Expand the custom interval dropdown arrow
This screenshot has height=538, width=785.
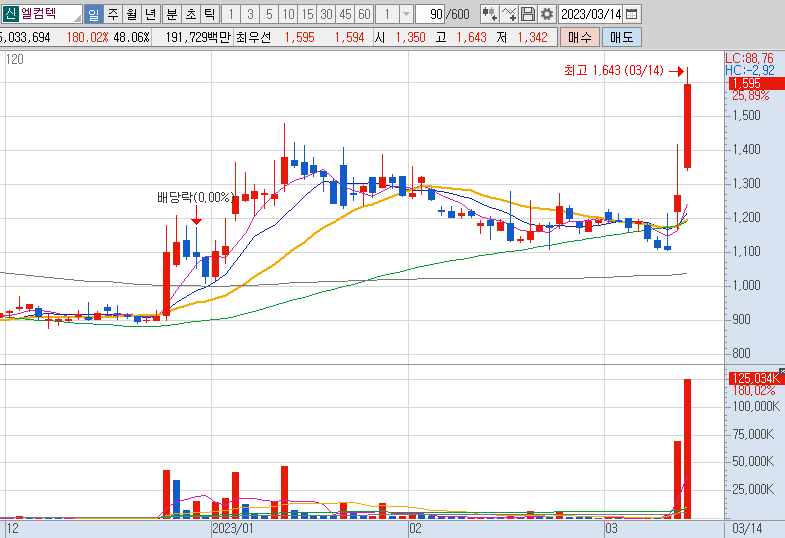(x=407, y=14)
